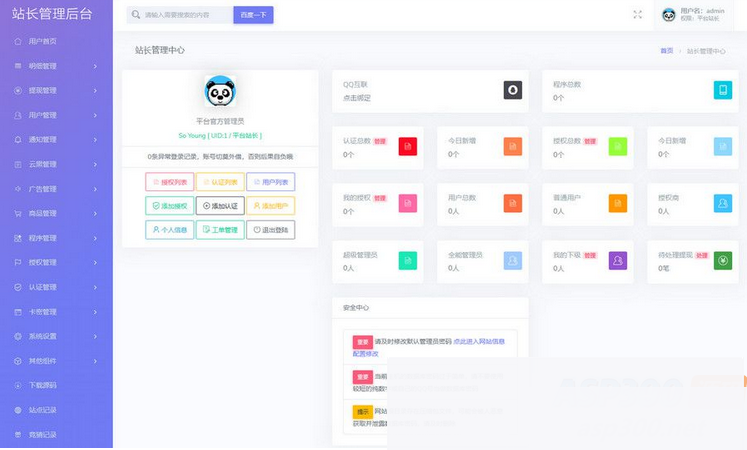This screenshot has height=450, width=747.
Task: Click the 程序总数 cyan phone icon
Action: coord(722,90)
